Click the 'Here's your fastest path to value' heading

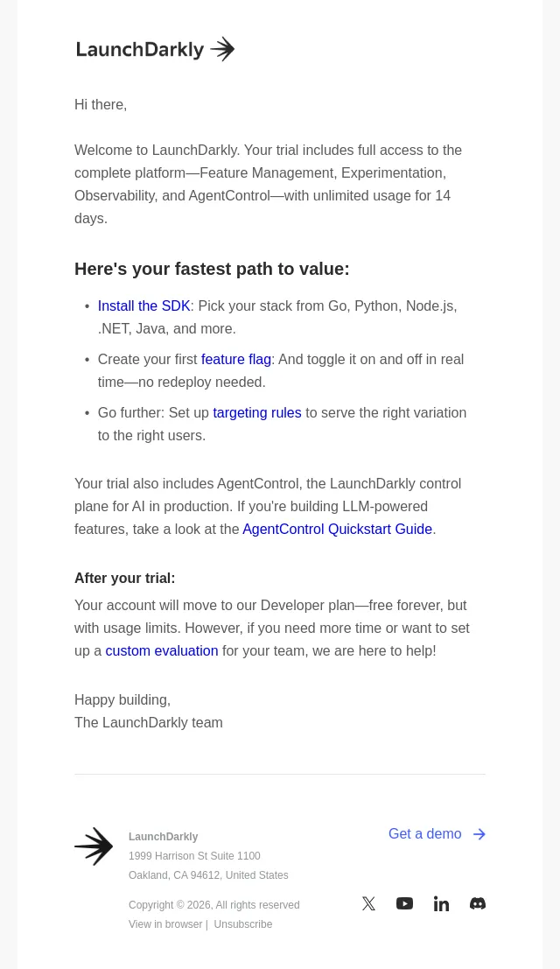(x=212, y=269)
